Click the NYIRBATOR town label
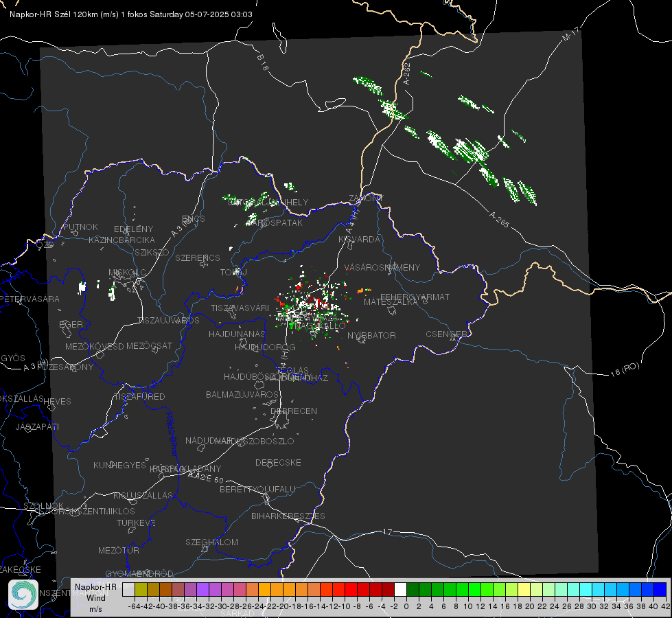The image size is (672, 618). [x=371, y=335]
